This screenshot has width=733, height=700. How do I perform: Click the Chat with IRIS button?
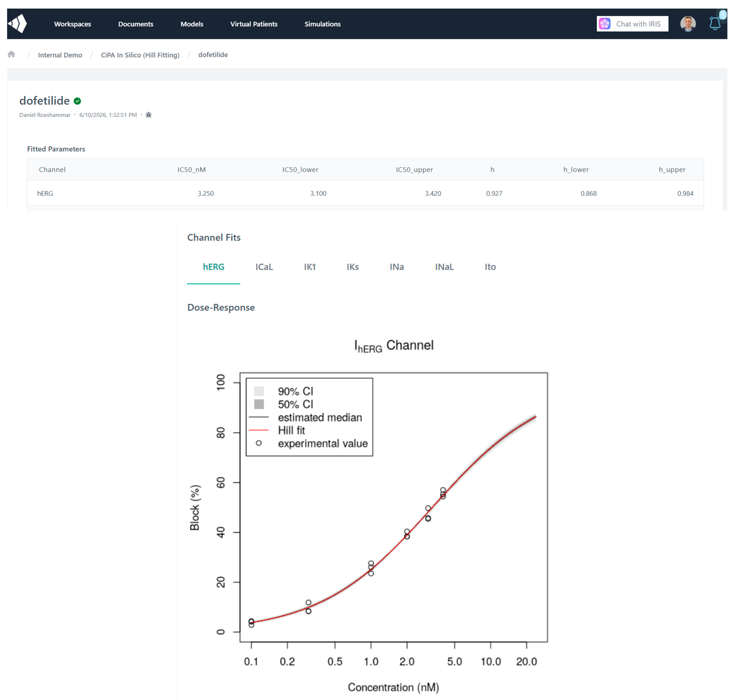(632, 24)
